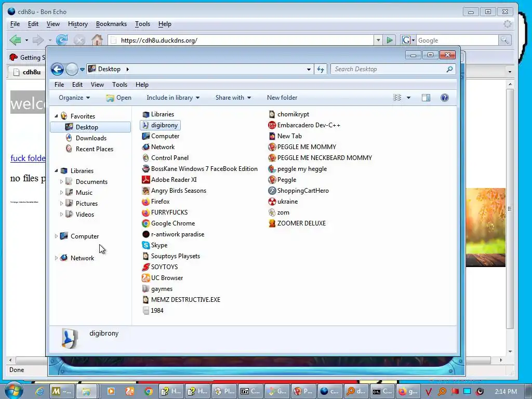This screenshot has height=399, width=532.
Task: Open the address bar history dropdown in Explorer
Action: 309,69
